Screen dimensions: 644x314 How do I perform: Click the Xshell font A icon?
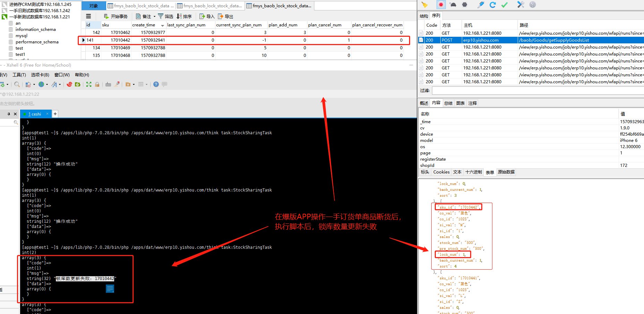pos(54,84)
